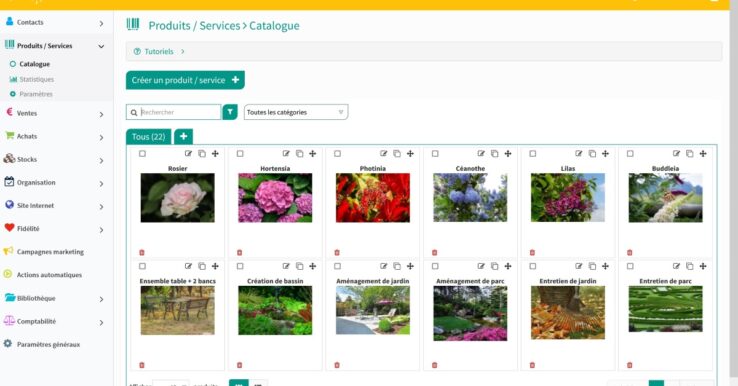Screen dimensions: 738x386
Task: Duplicate the Hortensia product
Action: 299,153
